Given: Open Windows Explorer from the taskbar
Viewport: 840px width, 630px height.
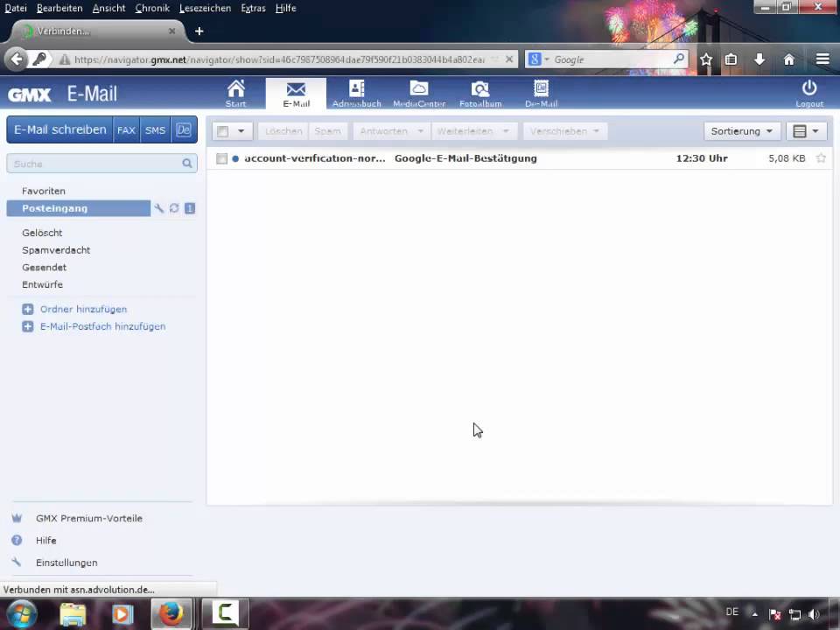Looking at the screenshot, I should coord(73,614).
